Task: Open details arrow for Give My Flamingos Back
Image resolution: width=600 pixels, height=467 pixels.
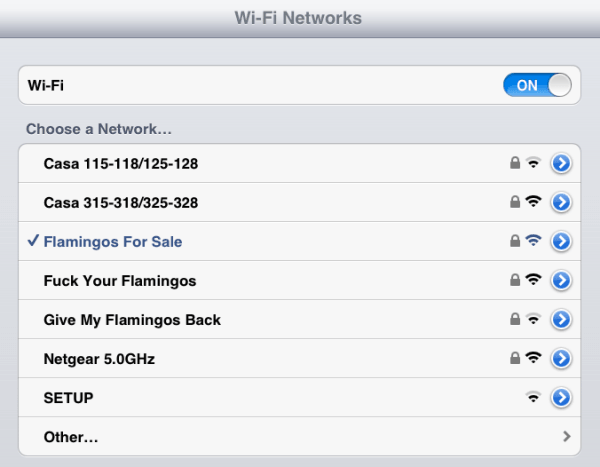Action: click(x=561, y=320)
